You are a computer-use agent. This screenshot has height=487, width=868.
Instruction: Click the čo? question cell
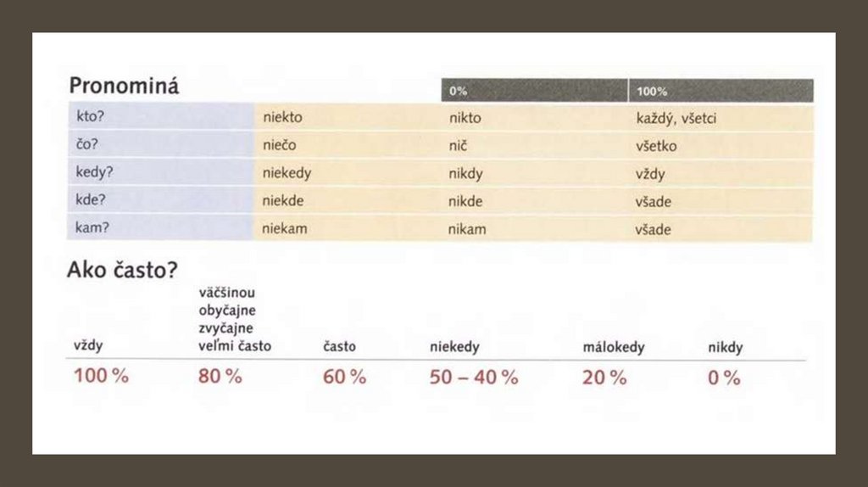[x=86, y=145]
